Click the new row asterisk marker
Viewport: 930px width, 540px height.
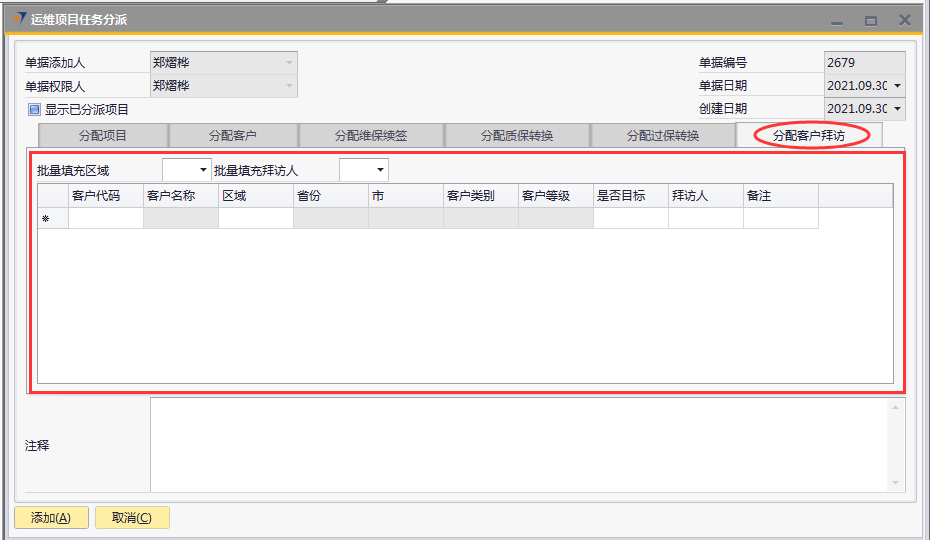click(x=46, y=219)
